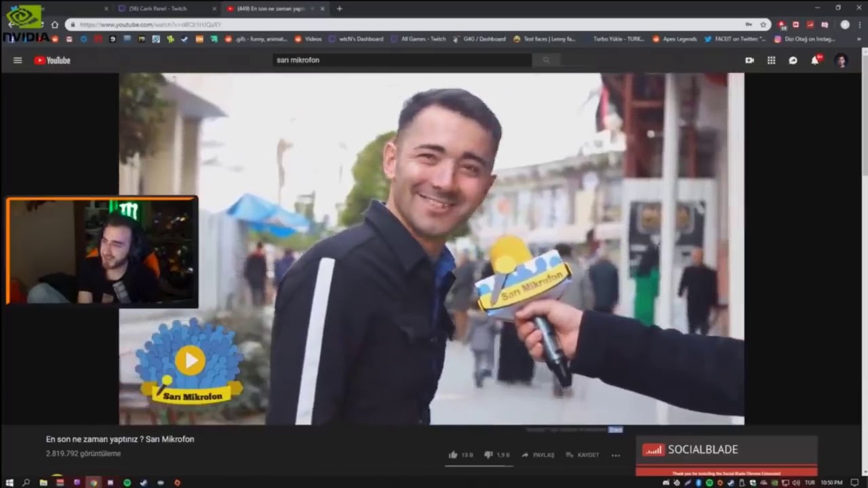868x488 pixels.
Task: Open the YouTube account avatar menu
Action: click(841, 60)
